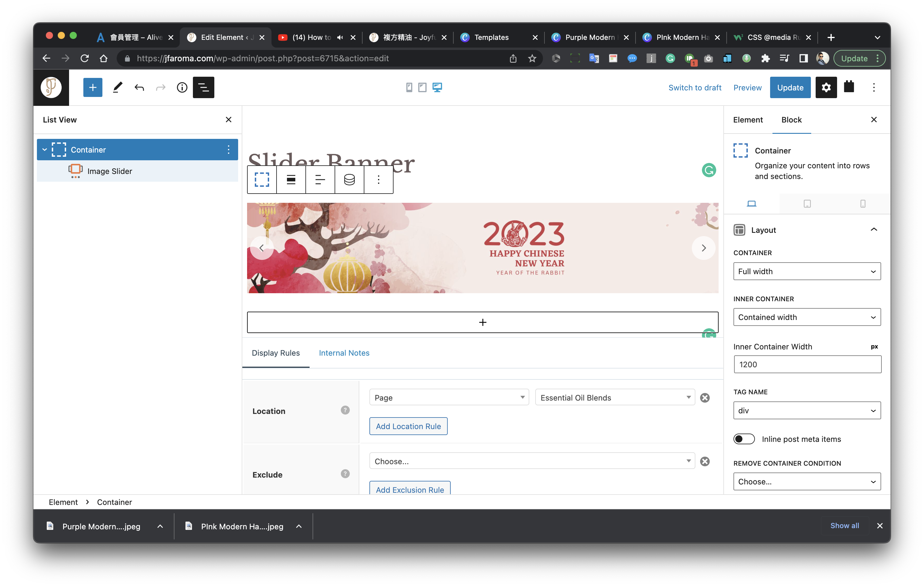Switch to the Internal Notes tab
The image size is (924, 587).
click(x=344, y=352)
